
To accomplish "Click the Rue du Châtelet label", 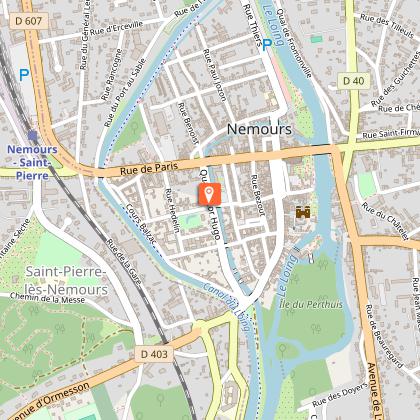I will pyautogui.click(x=385, y=221).
